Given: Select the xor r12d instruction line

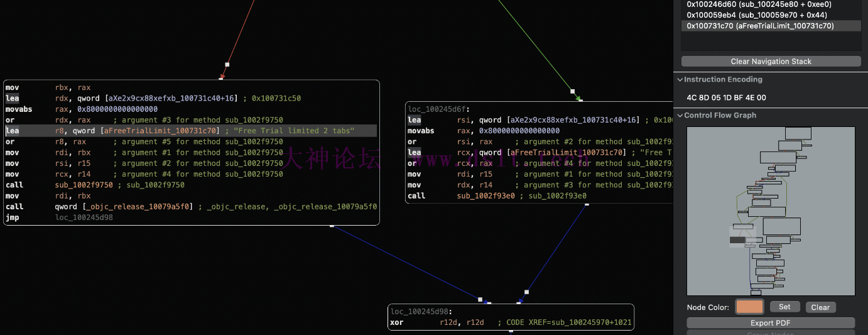Looking at the screenshot, I should coord(440,323).
